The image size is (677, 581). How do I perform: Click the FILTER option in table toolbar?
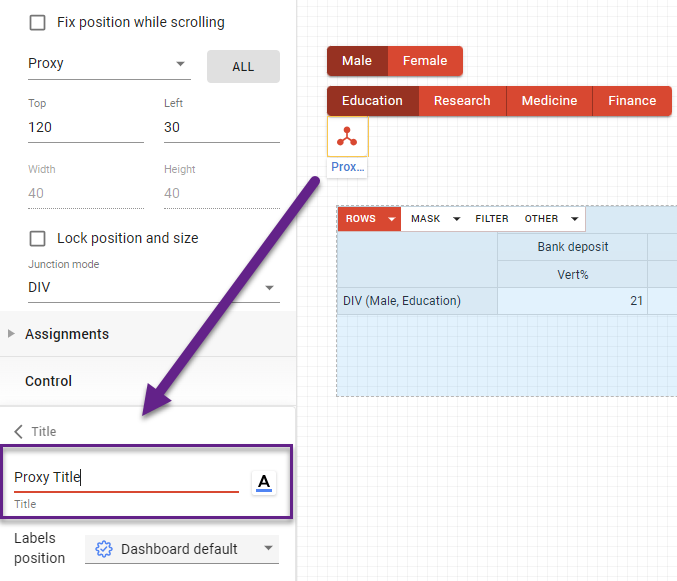tap(491, 219)
